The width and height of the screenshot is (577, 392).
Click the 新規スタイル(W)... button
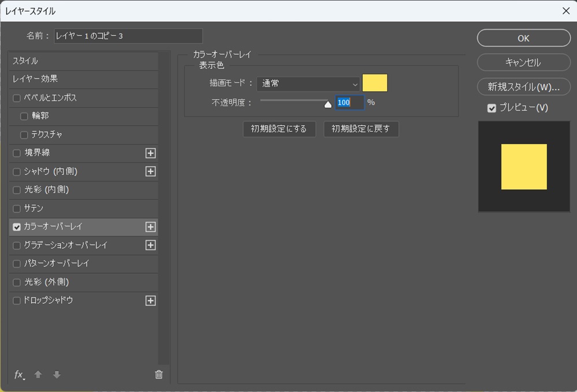pyautogui.click(x=524, y=87)
